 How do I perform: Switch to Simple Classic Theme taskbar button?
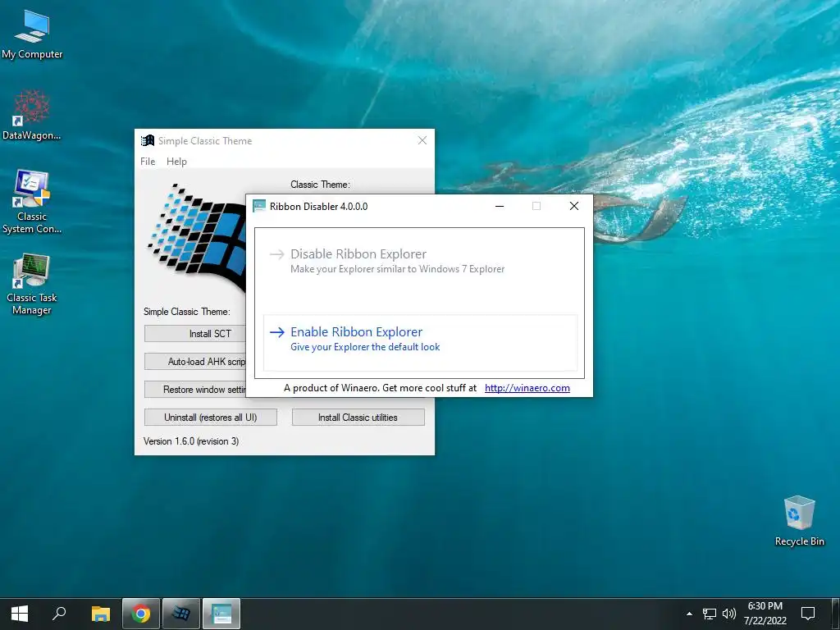coord(181,614)
